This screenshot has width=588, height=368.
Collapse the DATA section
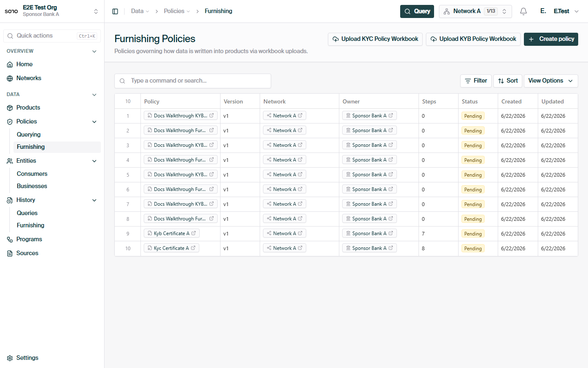94,95
